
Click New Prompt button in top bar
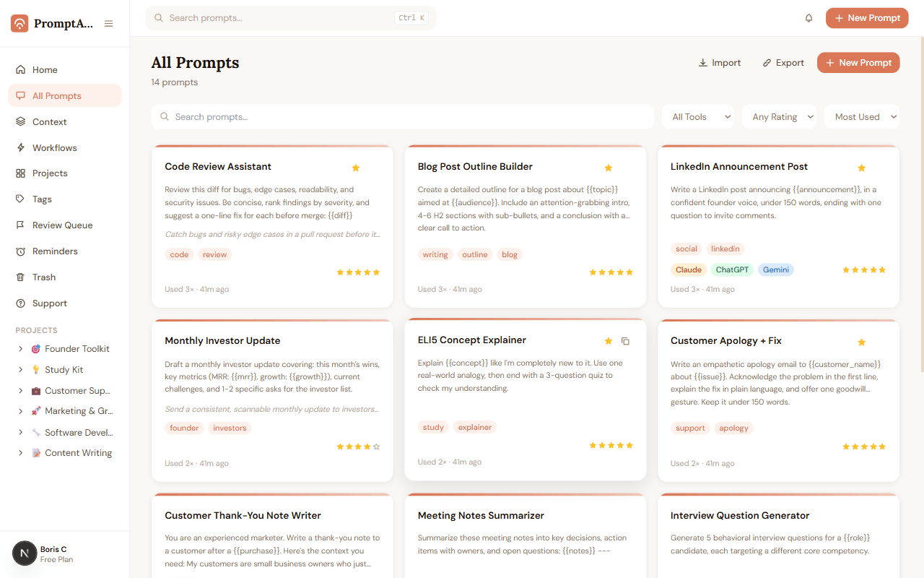[867, 18]
